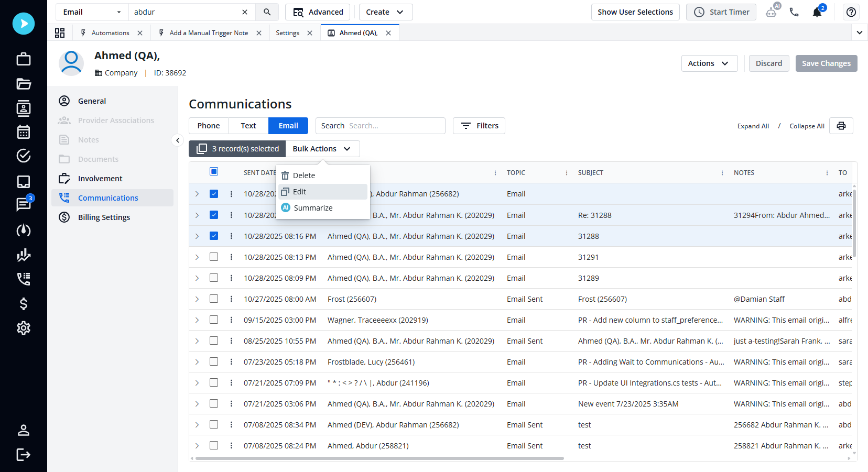This screenshot has width=868, height=472.
Task: Uncheck the checkbox on the 31288 email row
Action: 213,236
